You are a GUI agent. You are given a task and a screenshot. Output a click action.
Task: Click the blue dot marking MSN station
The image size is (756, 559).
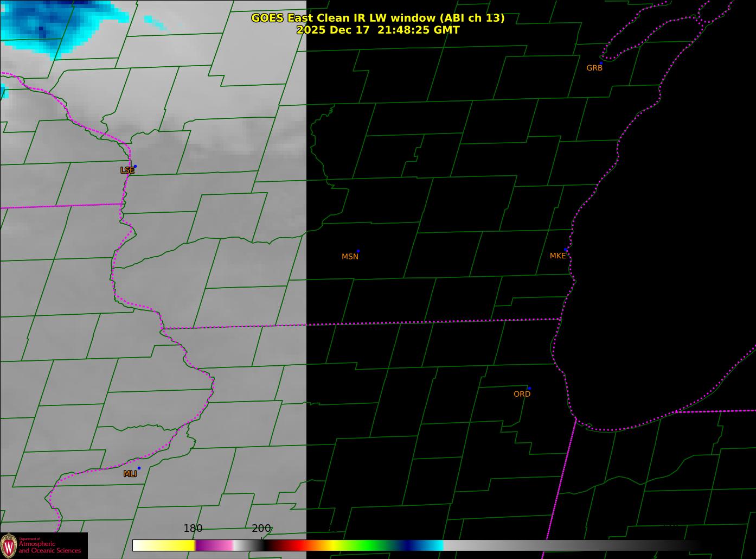pos(358,251)
